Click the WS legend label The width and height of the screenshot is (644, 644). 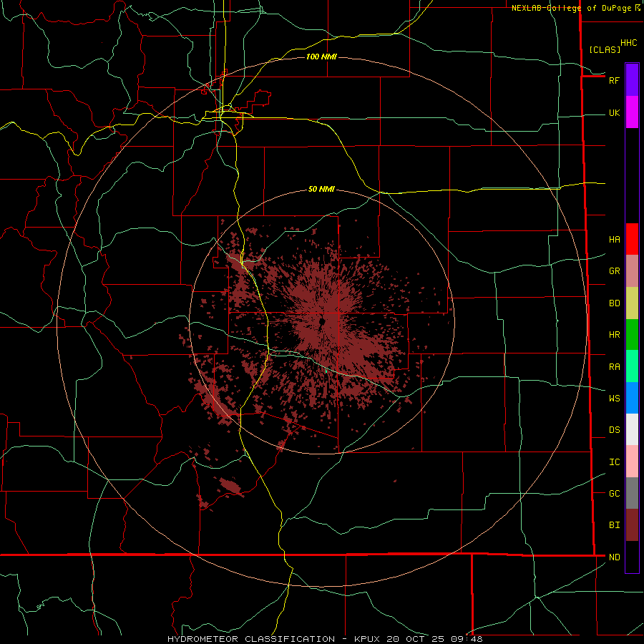coord(614,399)
